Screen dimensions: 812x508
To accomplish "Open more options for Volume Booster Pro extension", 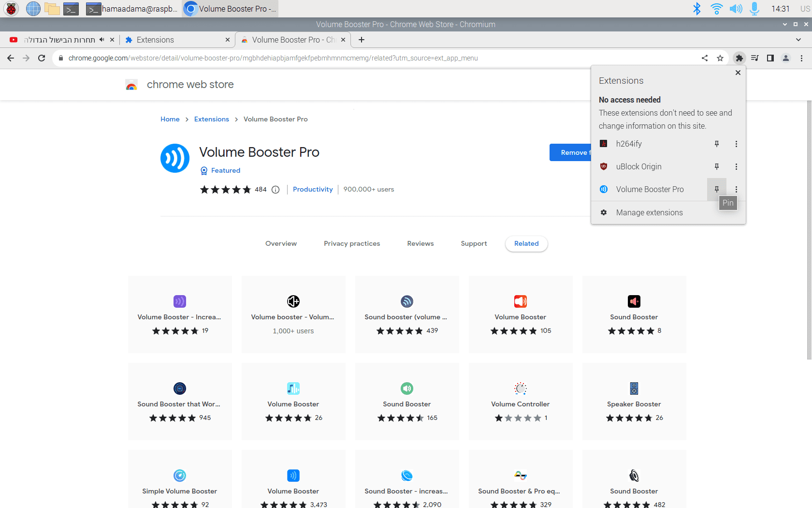I will point(736,189).
